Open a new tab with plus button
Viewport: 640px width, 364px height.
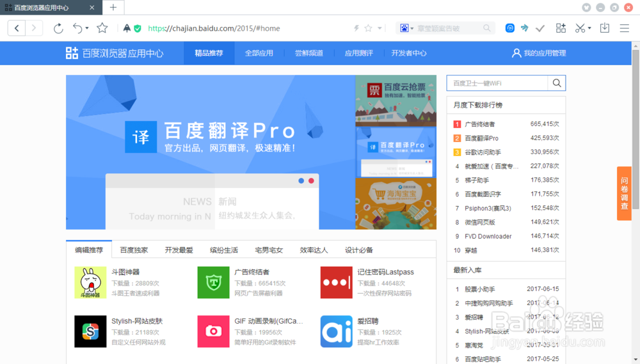[x=113, y=7]
